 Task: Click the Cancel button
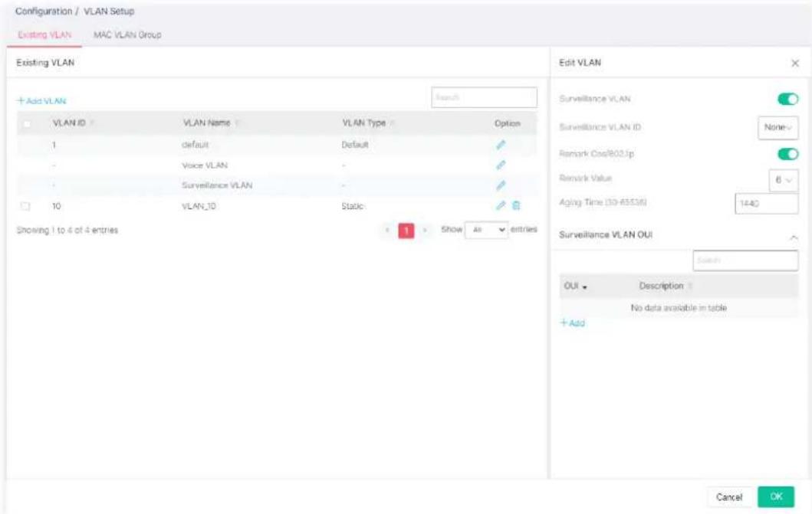click(x=728, y=497)
